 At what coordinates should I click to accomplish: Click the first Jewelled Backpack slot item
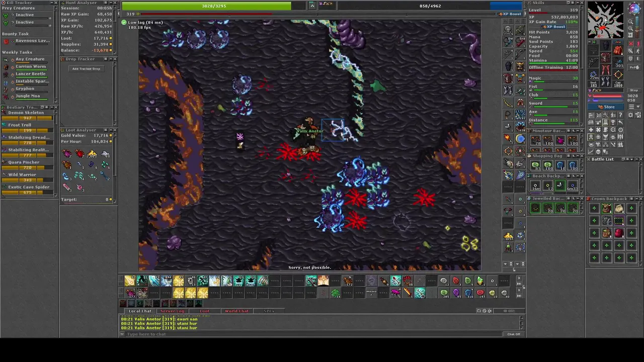tap(535, 208)
